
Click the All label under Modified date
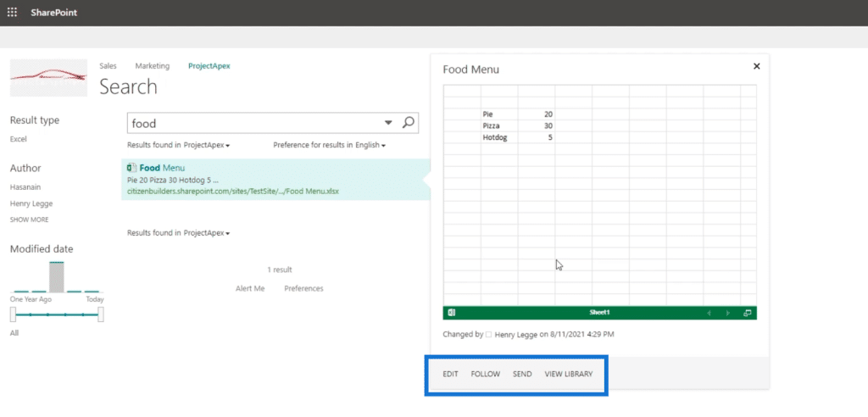pyautogui.click(x=14, y=333)
